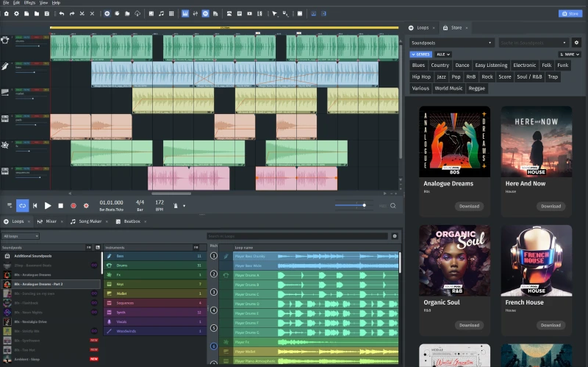Create a new project with the blank page icon
This screenshot has height=367, width=588.
26,13
